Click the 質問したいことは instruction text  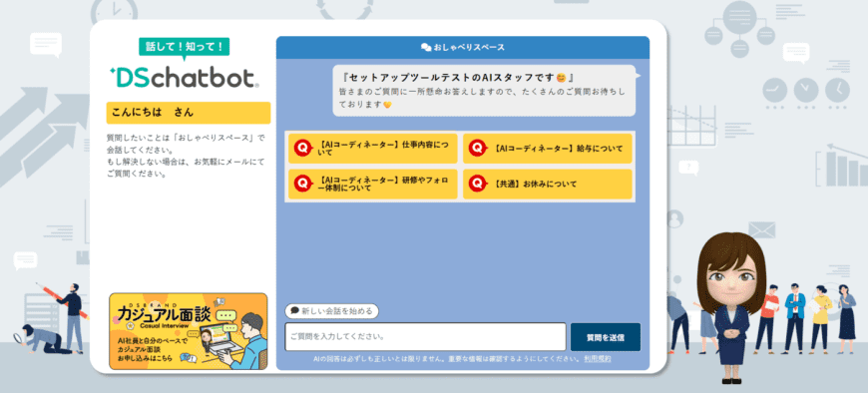tap(186, 156)
